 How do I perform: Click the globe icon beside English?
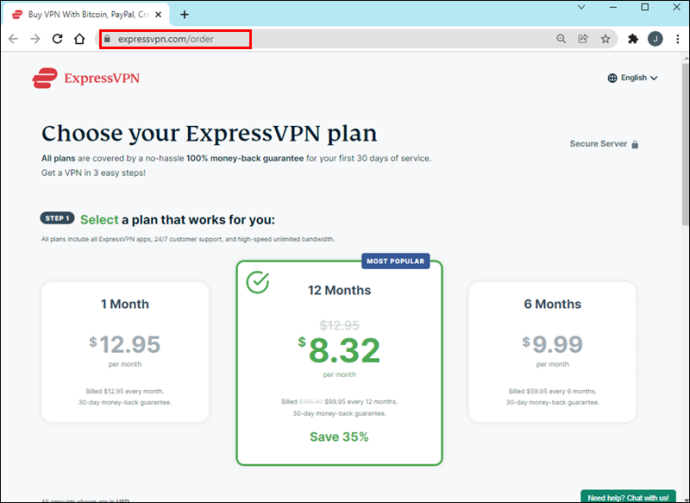coord(612,78)
